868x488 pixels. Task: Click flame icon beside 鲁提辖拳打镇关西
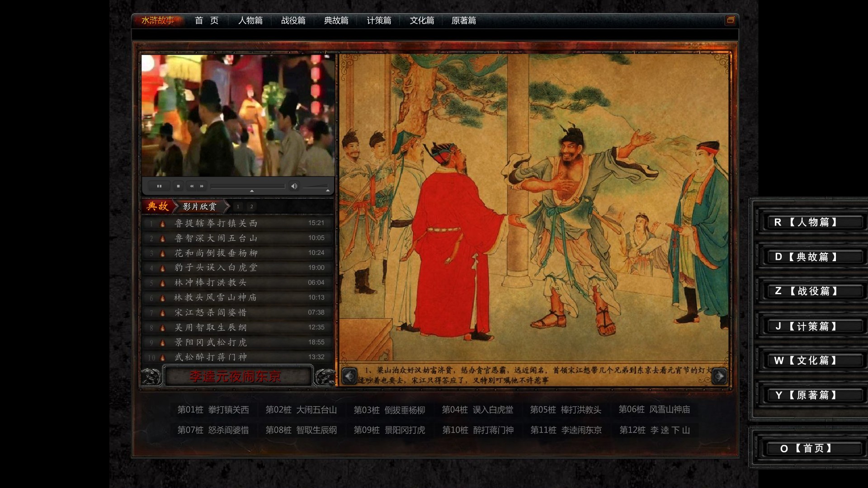163,223
